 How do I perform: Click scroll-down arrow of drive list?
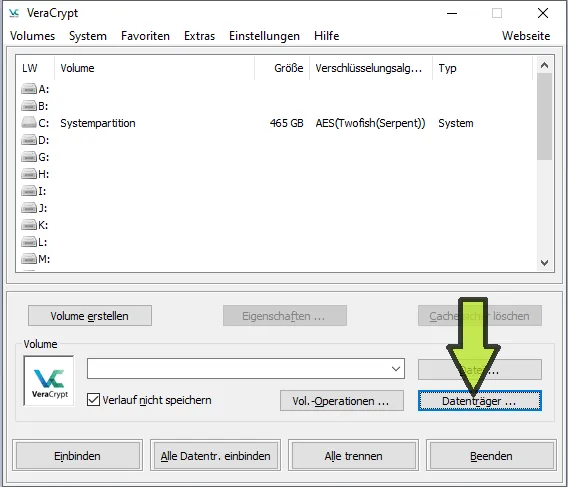click(x=544, y=263)
